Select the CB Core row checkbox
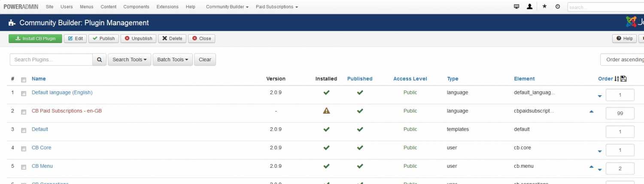The image size is (644, 184). [x=24, y=148]
